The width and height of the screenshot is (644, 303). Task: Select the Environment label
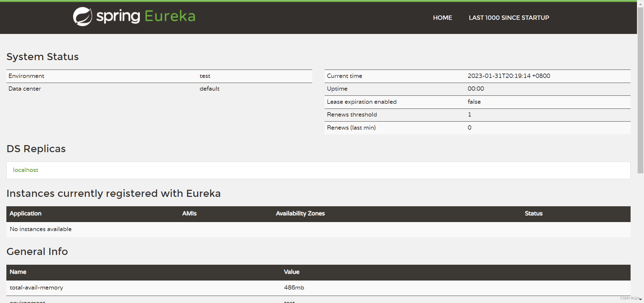click(26, 76)
